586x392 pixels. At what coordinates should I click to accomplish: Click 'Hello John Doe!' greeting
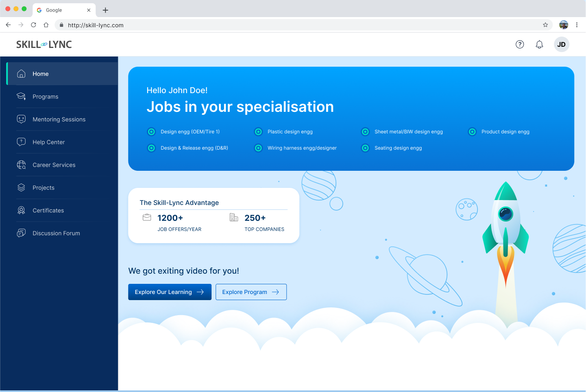coord(177,90)
